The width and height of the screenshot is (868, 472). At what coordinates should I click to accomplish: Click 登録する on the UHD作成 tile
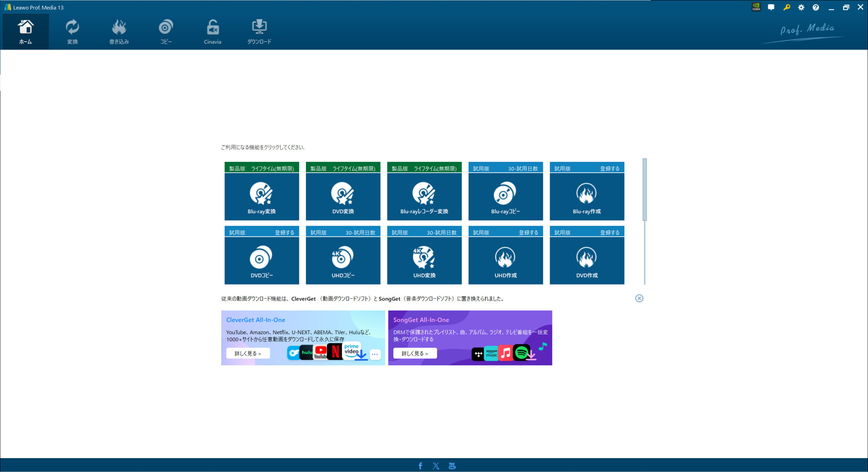[x=528, y=232]
